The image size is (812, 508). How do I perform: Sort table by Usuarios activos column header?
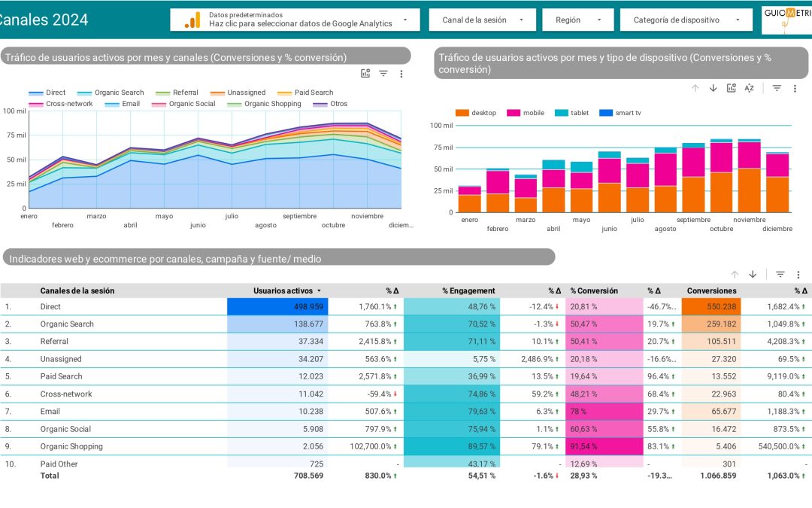point(283,291)
